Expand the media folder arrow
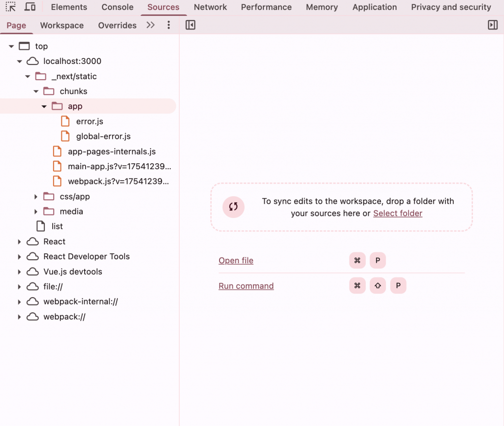Image resolution: width=504 pixels, height=426 pixels. point(36,212)
